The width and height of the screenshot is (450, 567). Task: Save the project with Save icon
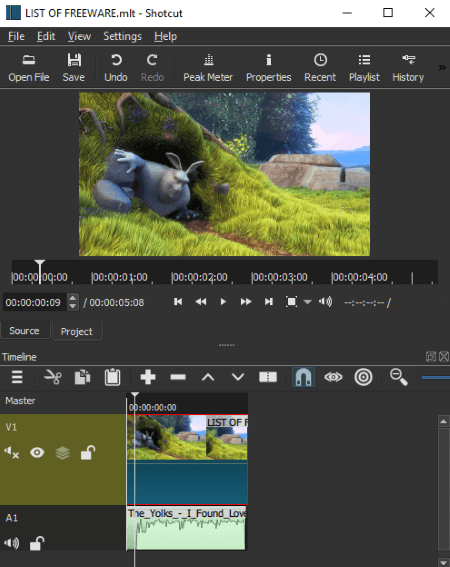pyautogui.click(x=74, y=68)
